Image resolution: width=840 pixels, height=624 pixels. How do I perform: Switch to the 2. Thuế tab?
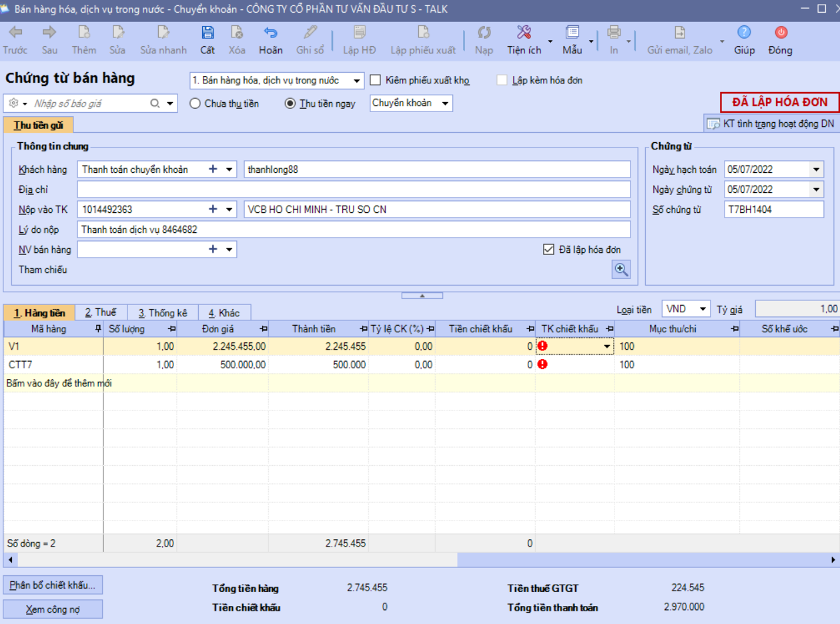click(x=101, y=312)
